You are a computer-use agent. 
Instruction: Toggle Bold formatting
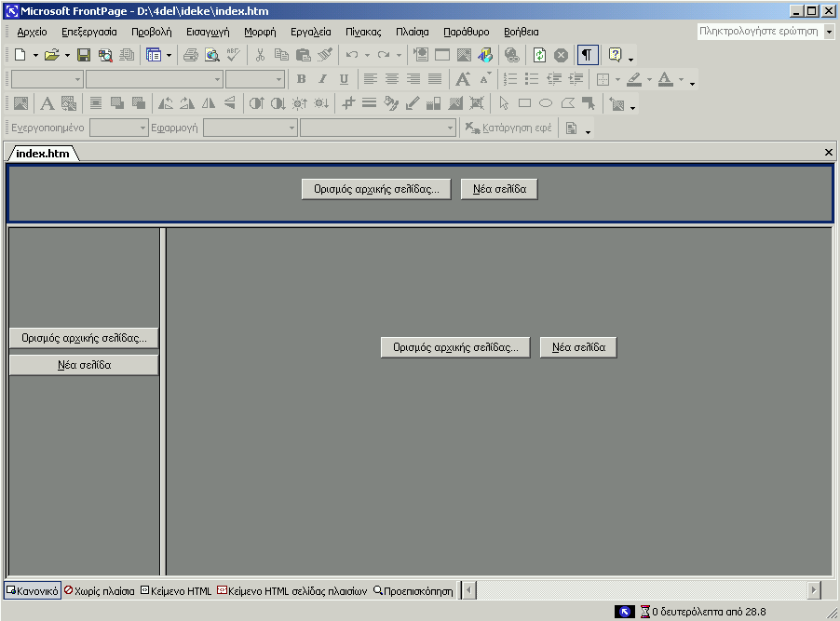[x=302, y=79]
